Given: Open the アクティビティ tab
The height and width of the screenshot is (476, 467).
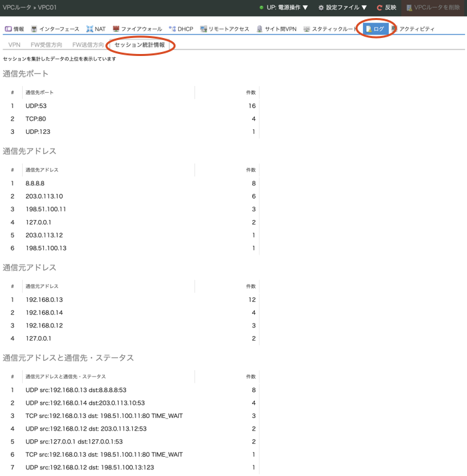Looking at the screenshot, I should [x=413, y=29].
